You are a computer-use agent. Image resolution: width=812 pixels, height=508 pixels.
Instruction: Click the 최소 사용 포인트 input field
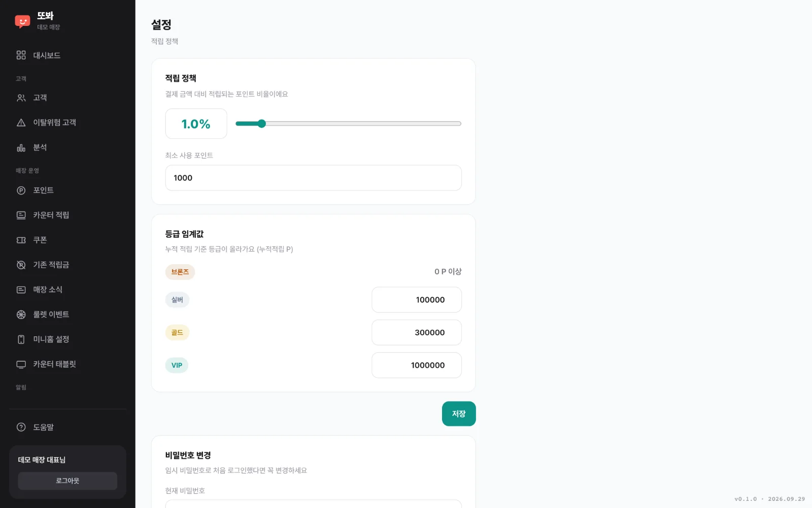tap(313, 178)
